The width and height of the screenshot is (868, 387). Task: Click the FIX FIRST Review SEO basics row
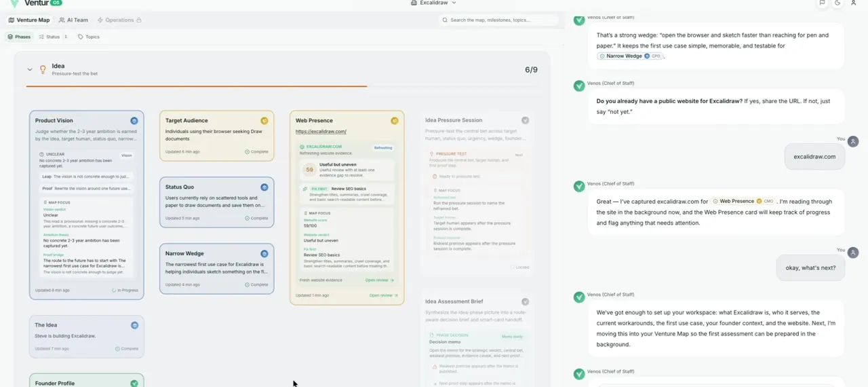click(346, 195)
